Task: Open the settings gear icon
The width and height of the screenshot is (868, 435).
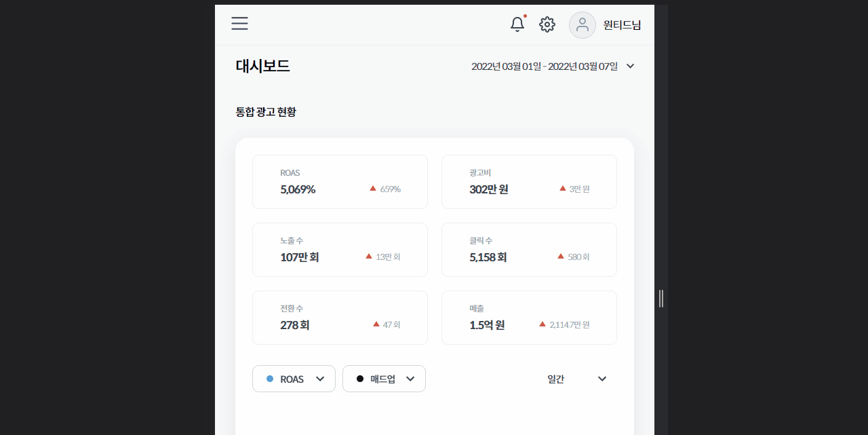Action: 547,24
